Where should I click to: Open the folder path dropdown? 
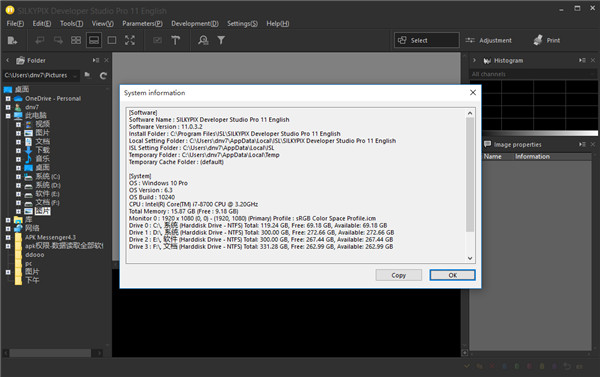coord(75,75)
